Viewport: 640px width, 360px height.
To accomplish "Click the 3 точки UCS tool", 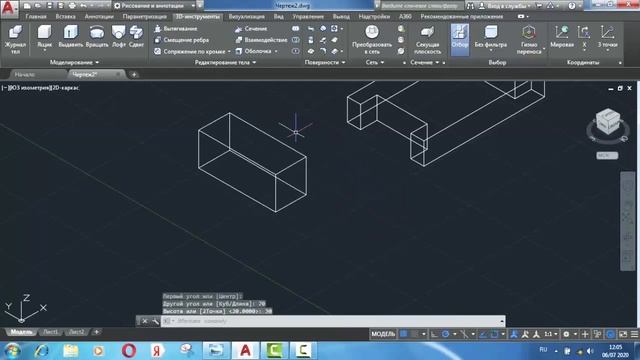I will pos(607,37).
